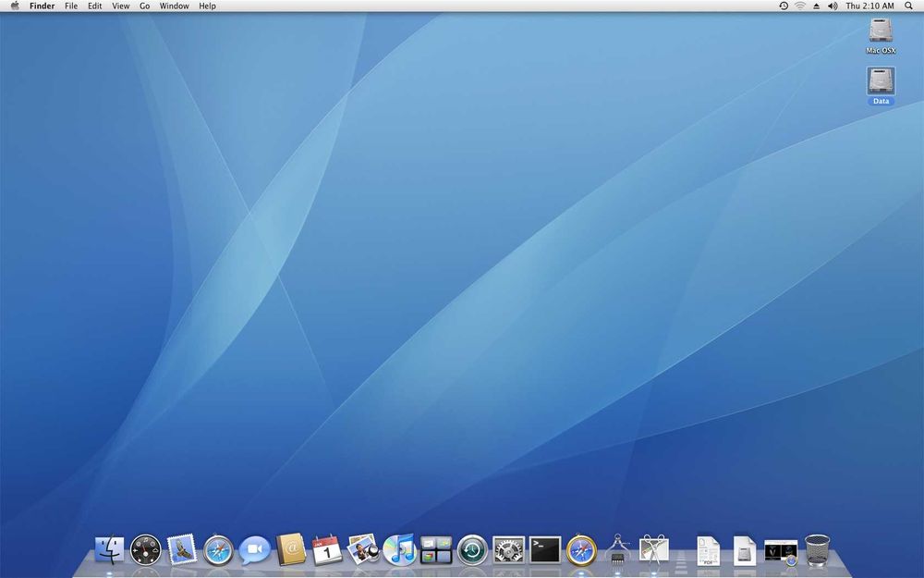
Task: Open System Preferences gear icon
Action: [x=508, y=549]
